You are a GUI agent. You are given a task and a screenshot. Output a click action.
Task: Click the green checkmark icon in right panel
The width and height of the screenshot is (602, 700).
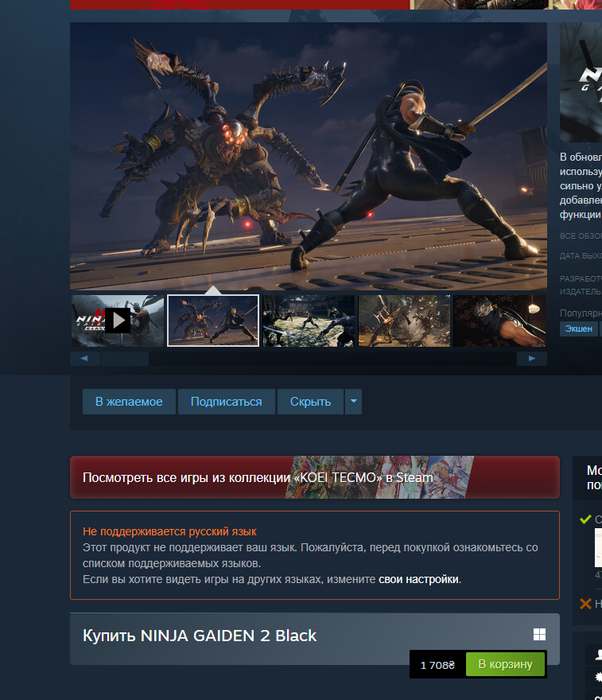click(585, 519)
